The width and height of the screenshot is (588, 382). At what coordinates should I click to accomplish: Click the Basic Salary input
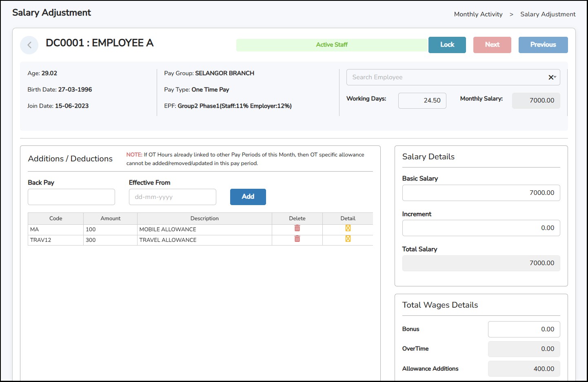(481, 193)
